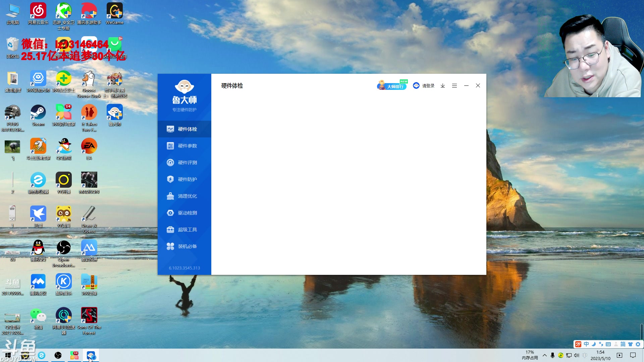Click the 请登录 login link
This screenshot has width=644, height=362.
pos(428,86)
